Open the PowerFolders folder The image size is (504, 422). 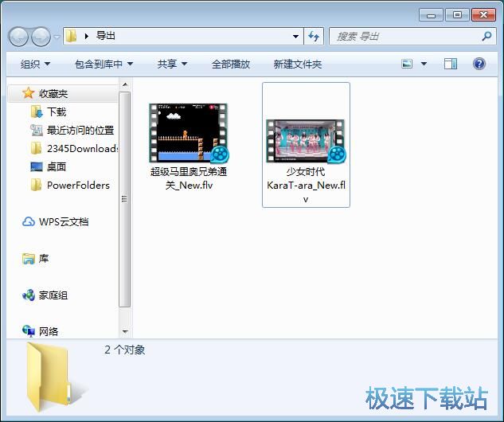(78, 186)
